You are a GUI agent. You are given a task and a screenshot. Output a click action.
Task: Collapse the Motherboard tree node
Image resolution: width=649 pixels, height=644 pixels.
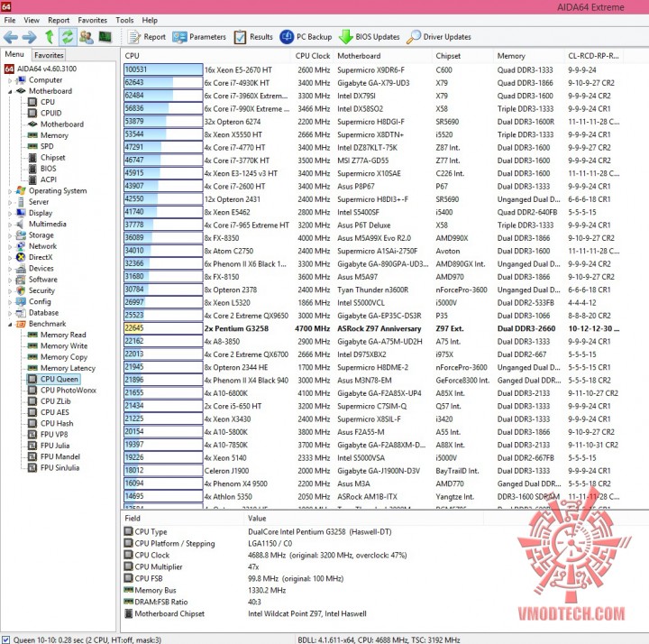click(10, 91)
